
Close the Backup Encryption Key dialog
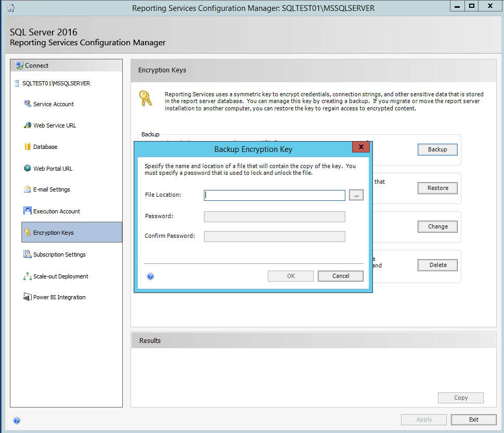[x=361, y=147]
